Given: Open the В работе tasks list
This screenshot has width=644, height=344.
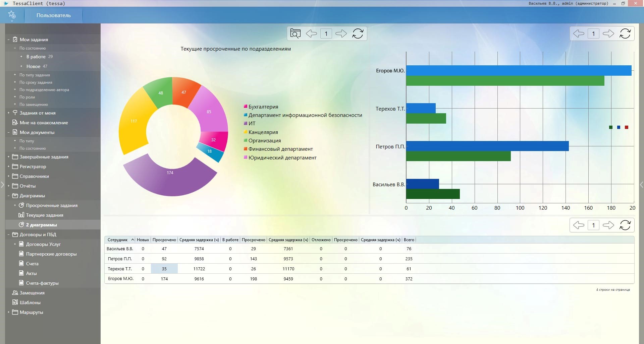Looking at the screenshot, I should [x=36, y=57].
